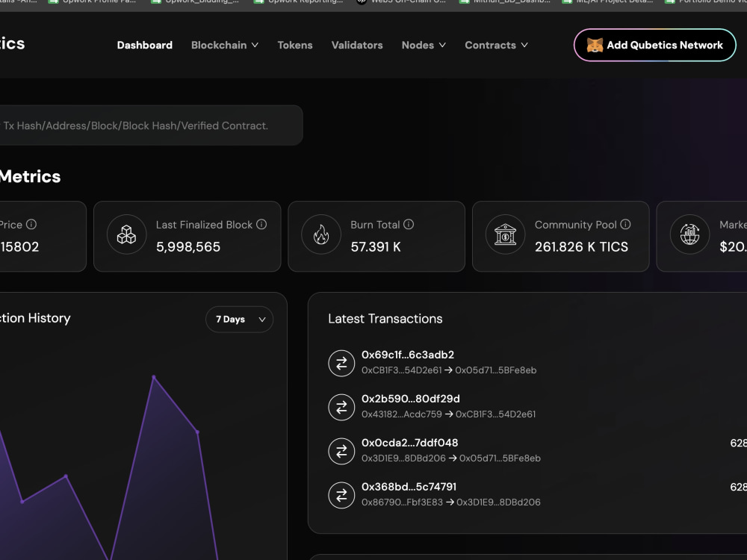Open the Tokens page
The image size is (747, 560).
pos(295,46)
